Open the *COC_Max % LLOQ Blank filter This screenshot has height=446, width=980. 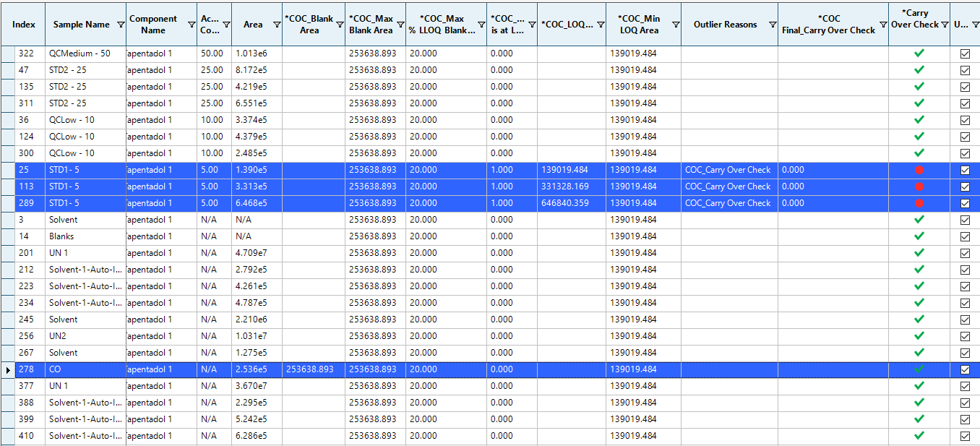click(x=481, y=25)
